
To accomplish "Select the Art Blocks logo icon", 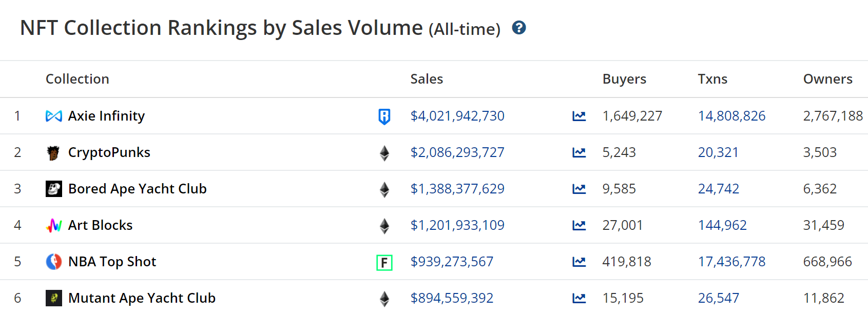I will tap(53, 225).
